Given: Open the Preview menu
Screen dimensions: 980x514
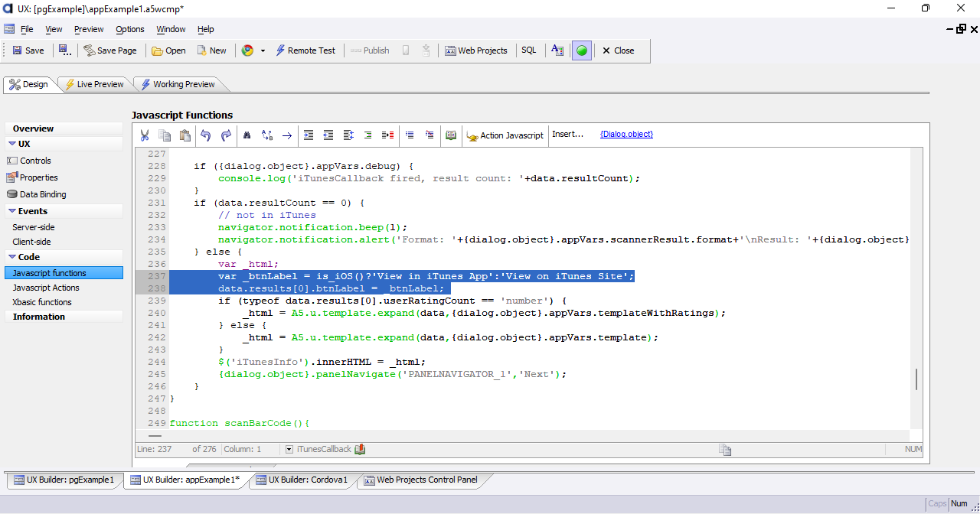Looking at the screenshot, I should pyautogui.click(x=89, y=29).
